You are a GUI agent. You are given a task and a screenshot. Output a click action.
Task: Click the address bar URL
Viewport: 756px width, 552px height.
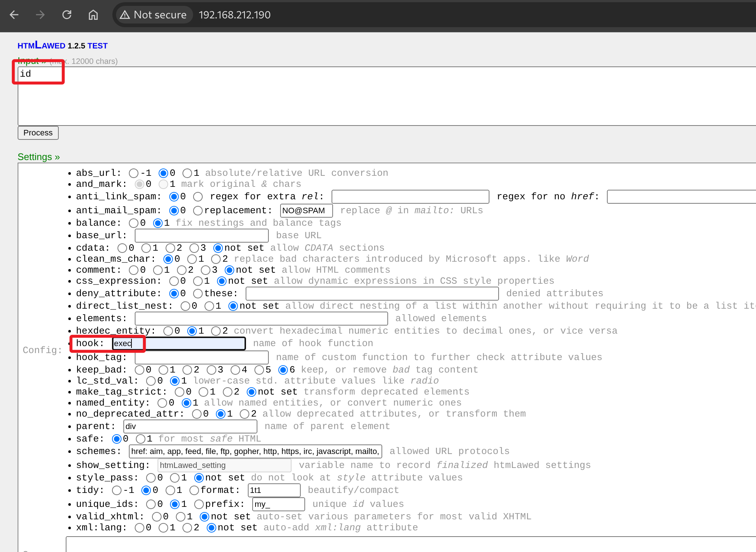click(234, 15)
